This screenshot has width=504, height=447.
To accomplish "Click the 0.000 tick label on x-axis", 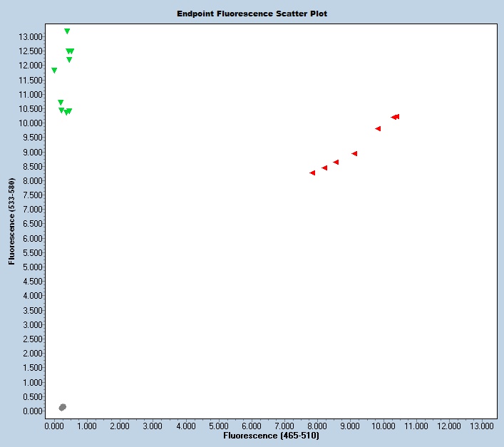I will pyautogui.click(x=54, y=426).
